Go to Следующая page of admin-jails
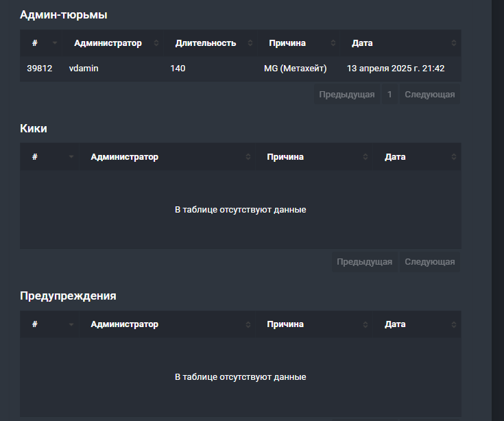The height and width of the screenshot is (421, 504). pos(430,95)
